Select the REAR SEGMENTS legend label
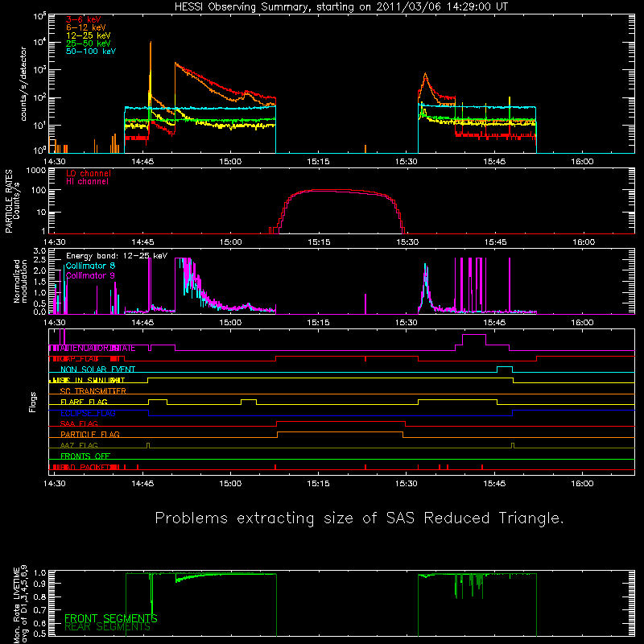 pos(108,627)
